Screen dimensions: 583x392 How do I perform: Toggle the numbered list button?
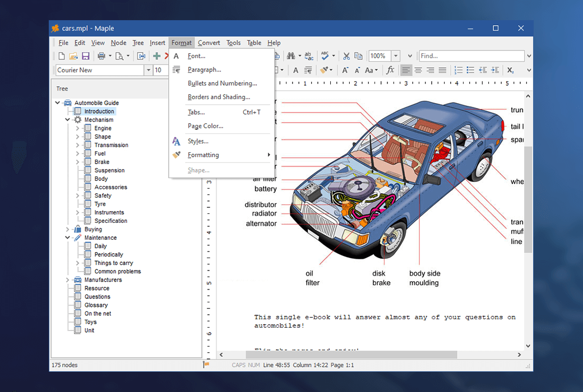pos(459,70)
